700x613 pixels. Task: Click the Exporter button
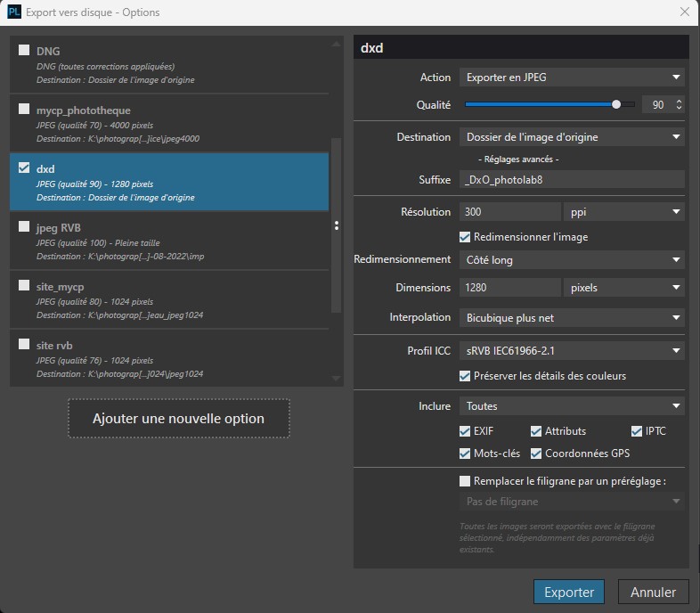569,592
